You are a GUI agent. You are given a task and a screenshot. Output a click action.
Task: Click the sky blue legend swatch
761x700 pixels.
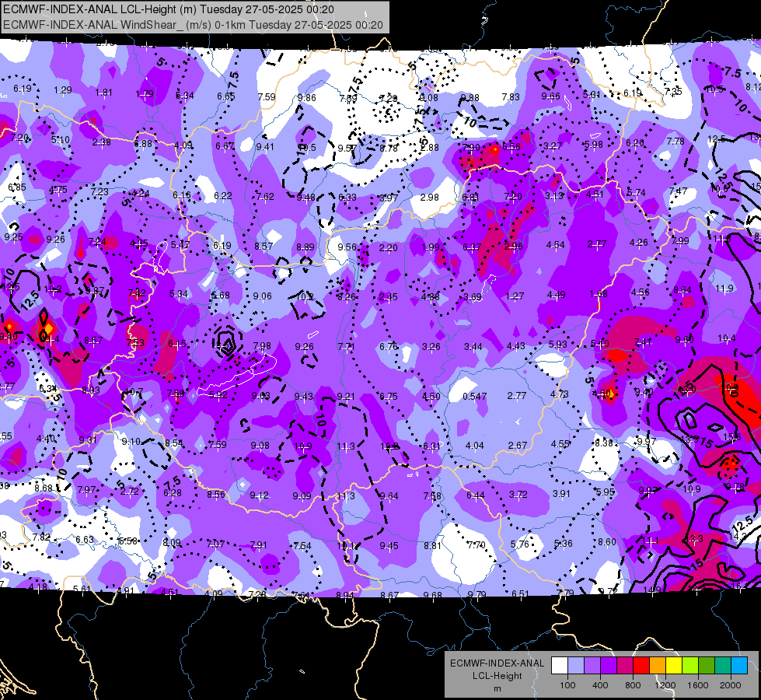coord(739,665)
